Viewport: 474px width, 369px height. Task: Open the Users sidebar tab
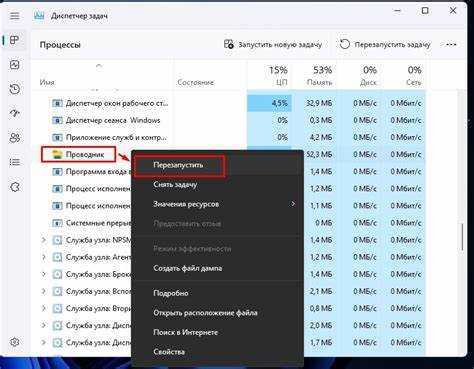coord(15,138)
